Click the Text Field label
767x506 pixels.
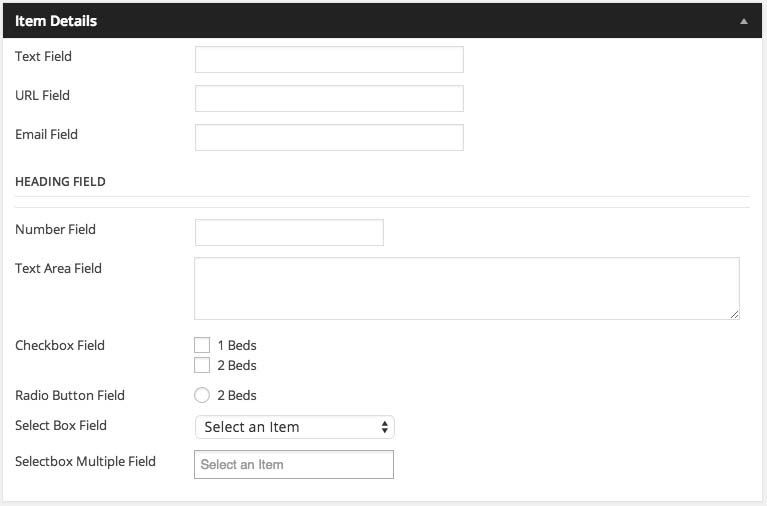[43, 56]
